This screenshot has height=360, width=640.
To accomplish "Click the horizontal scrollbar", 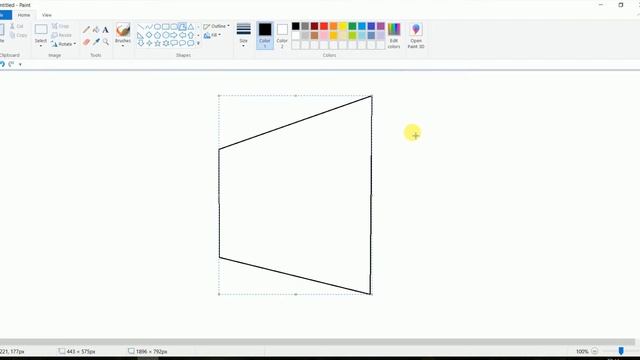I will tap(317, 342).
